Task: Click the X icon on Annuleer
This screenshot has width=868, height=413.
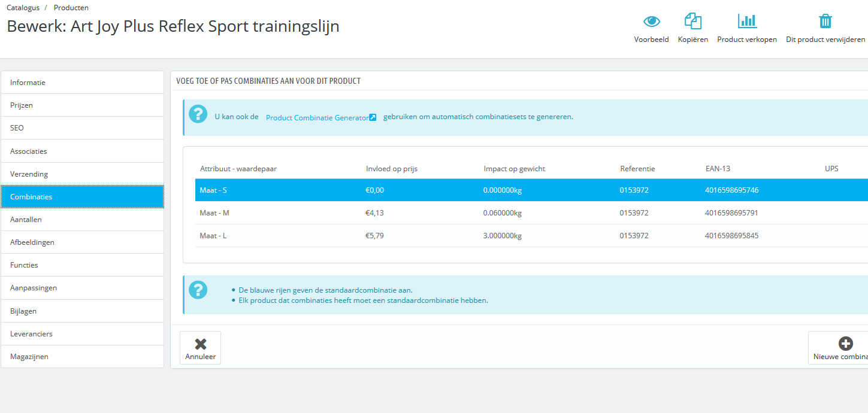Action: tap(201, 344)
